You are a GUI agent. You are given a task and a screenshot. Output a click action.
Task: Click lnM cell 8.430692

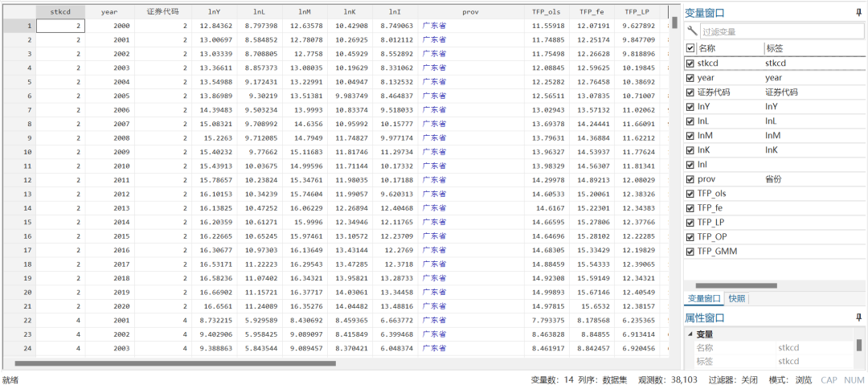(305, 320)
